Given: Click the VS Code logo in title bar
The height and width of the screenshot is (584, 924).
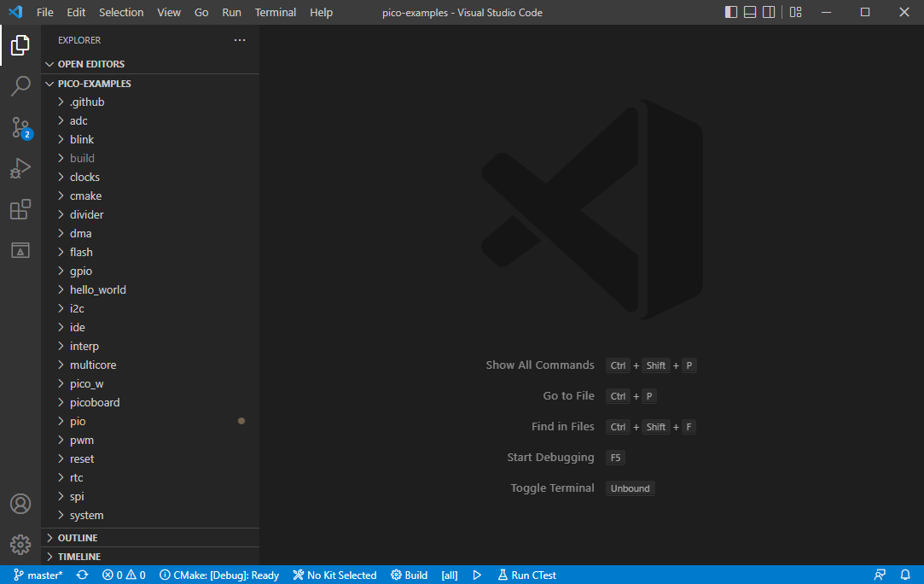Looking at the screenshot, I should (x=15, y=12).
